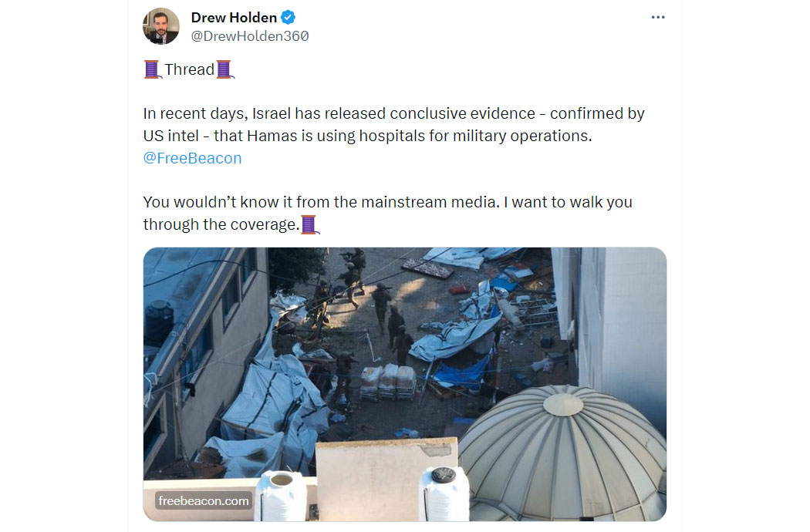Open the three-dot more options menu
The image size is (810, 532).
click(657, 17)
